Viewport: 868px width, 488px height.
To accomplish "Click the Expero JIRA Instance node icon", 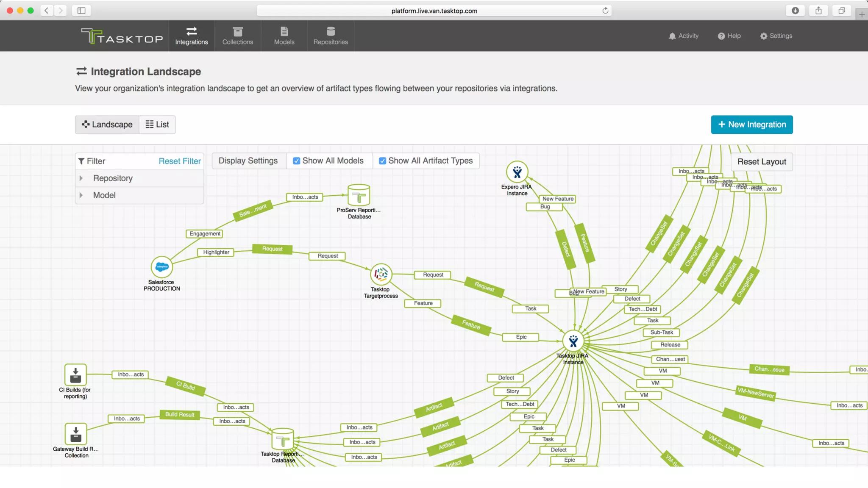I will tap(517, 172).
